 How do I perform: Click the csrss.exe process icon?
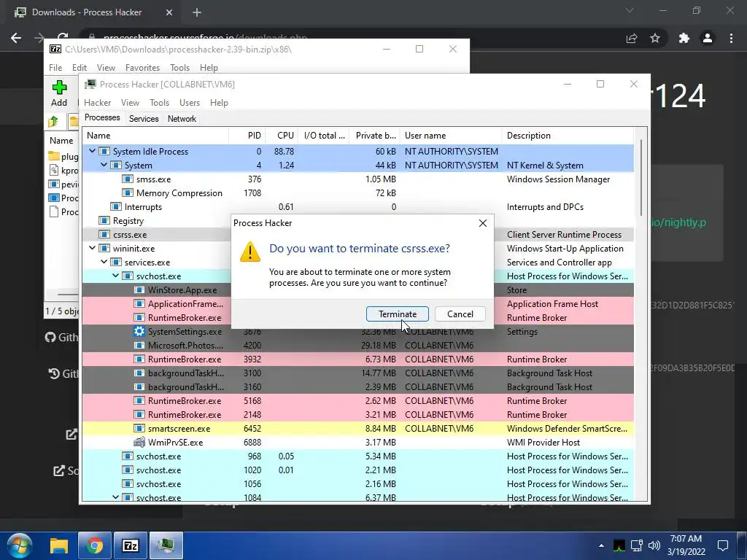click(x=104, y=234)
